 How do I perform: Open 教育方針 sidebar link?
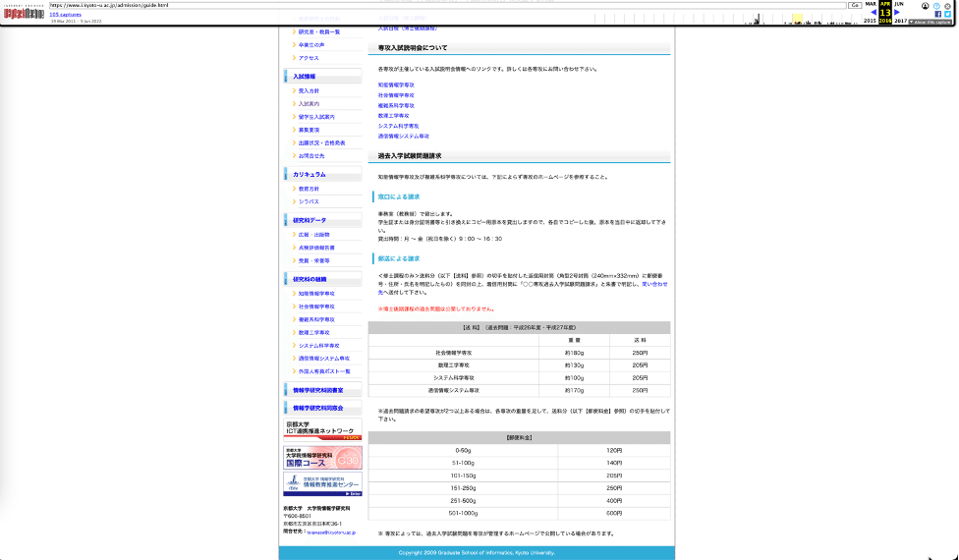click(x=309, y=189)
